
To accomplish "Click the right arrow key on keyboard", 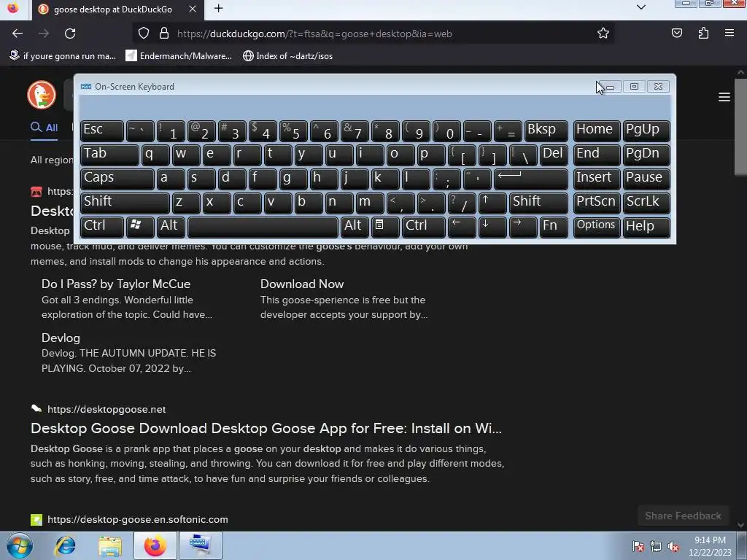I will [523, 227].
